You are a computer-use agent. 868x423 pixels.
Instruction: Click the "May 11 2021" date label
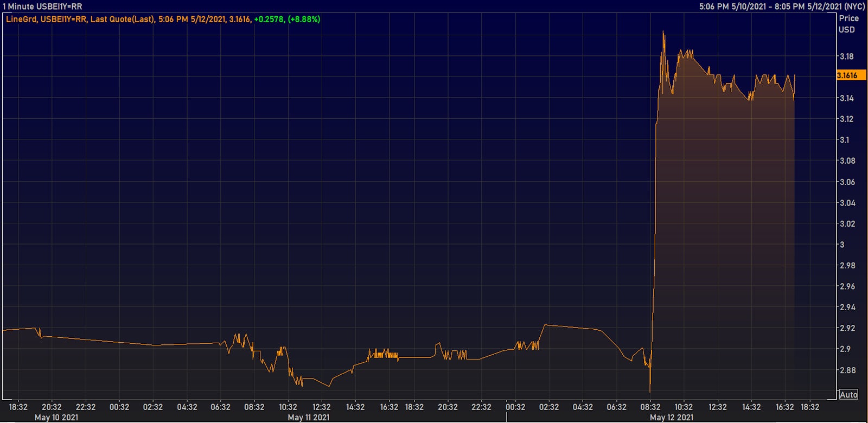click(309, 418)
